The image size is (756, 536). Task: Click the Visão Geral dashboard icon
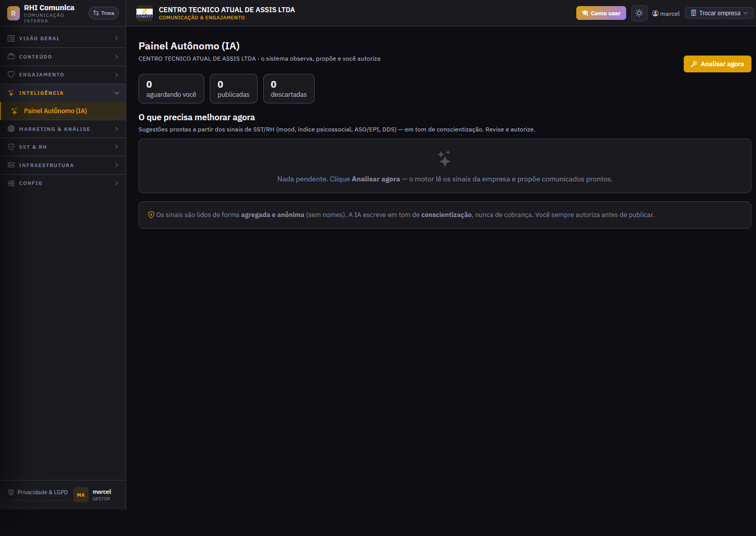(x=11, y=39)
